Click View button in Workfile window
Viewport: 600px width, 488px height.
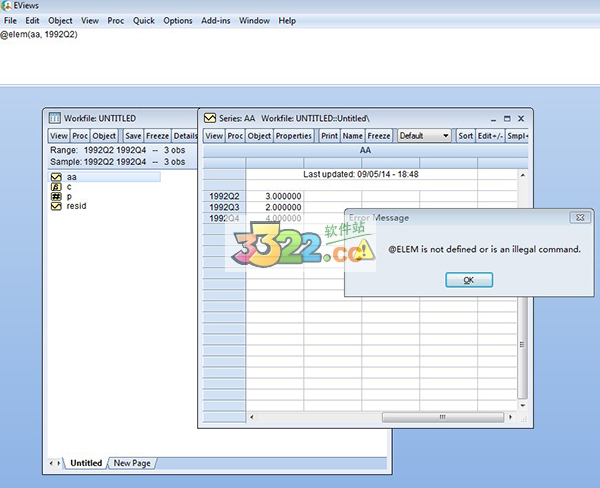(59, 136)
